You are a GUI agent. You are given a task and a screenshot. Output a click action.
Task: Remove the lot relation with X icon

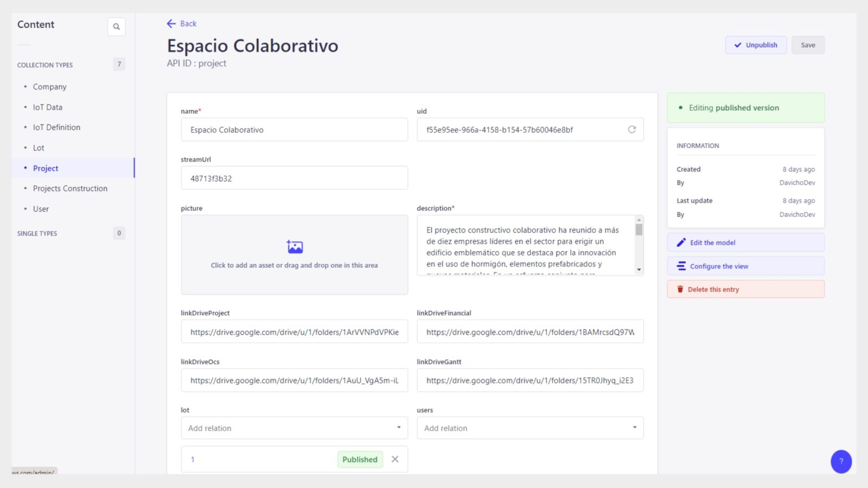coord(395,459)
